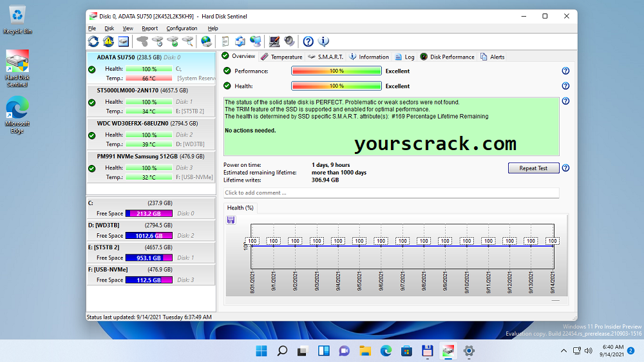Open the View menu
This screenshot has height=362, width=644.
[128, 28]
